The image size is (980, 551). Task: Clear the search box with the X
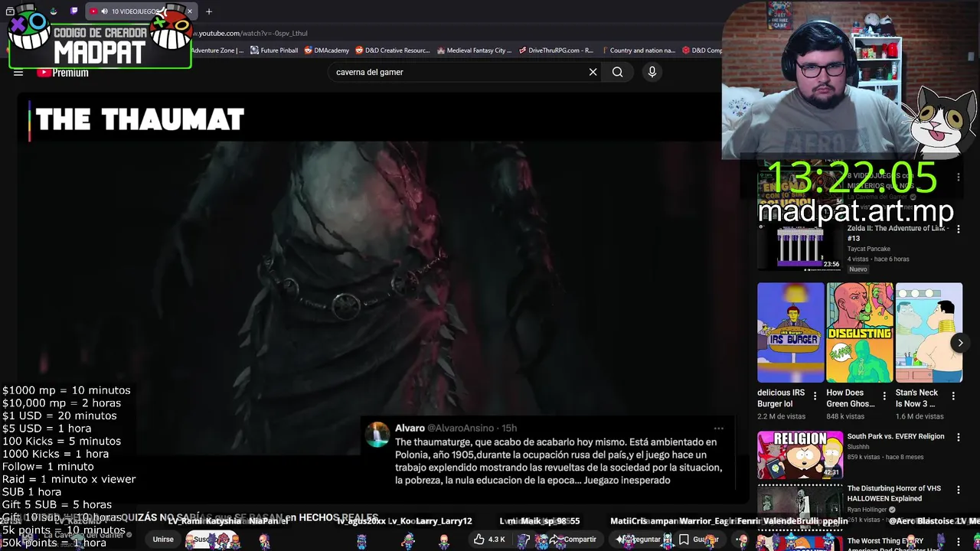coord(593,72)
